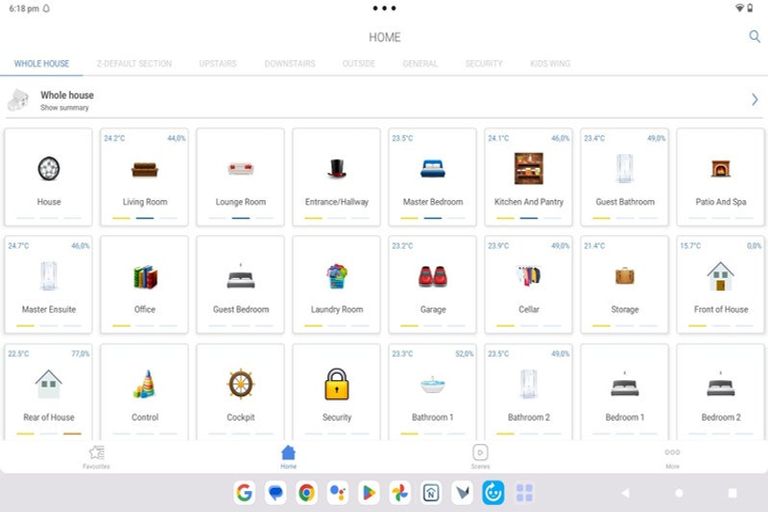Viewport: 768px width, 512px height.
Task: Select the Entrance/Hallway top hat icon
Action: tap(337, 169)
